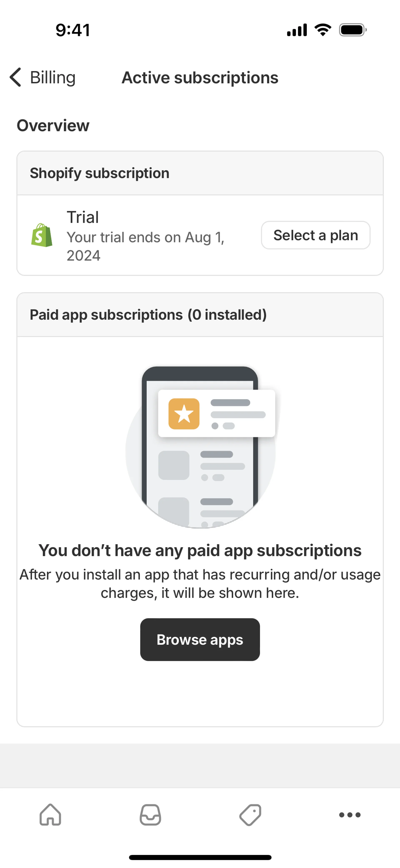Tap the battery status indicator
This screenshot has width=400, height=868.
pos(353,30)
